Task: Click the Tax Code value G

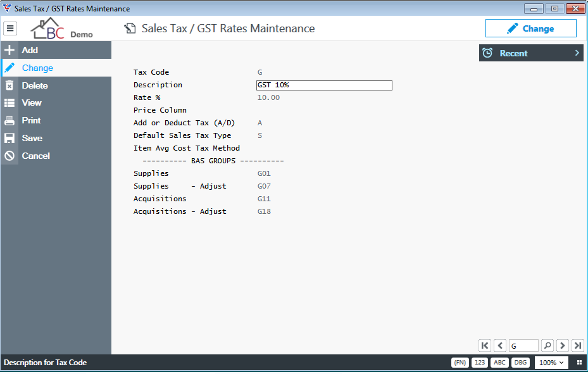Action: 260,72
